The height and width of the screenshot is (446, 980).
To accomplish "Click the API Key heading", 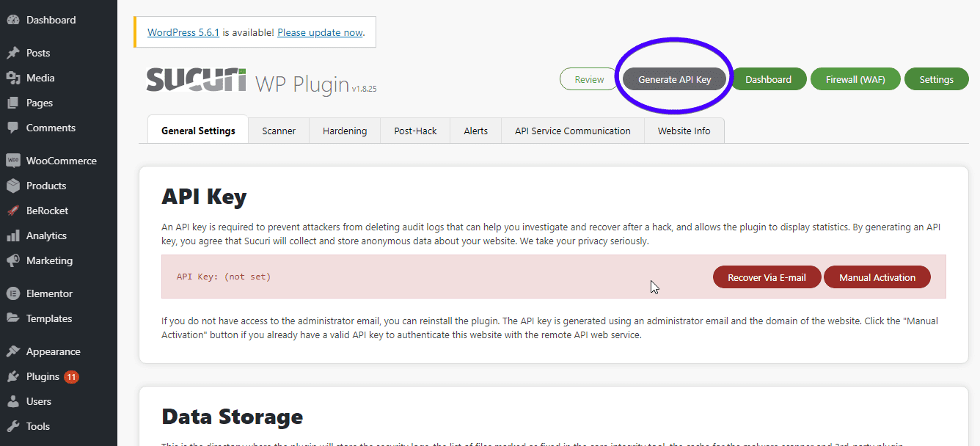I will click(204, 197).
